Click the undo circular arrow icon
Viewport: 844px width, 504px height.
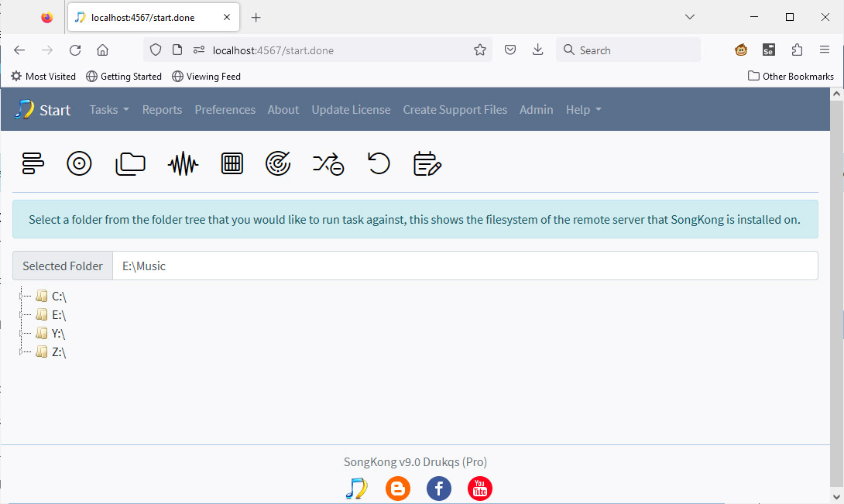pos(379,163)
